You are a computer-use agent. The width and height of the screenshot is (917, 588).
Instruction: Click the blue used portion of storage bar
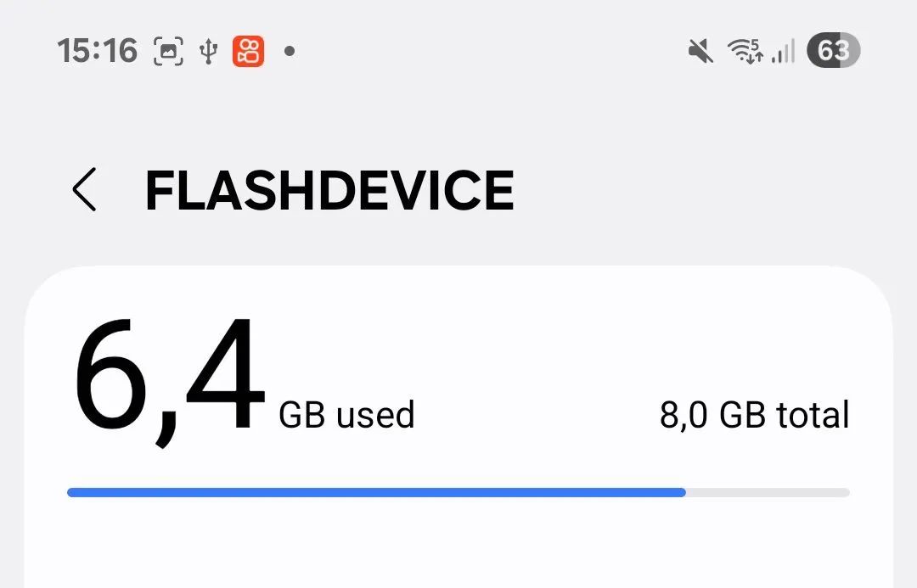point(375,492)
